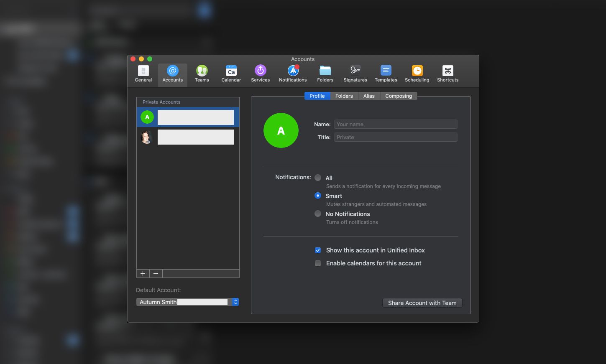This screenshot has width=606, height=364.
Task: Enable All notifications radio button
Action: [x=318, y=178]
